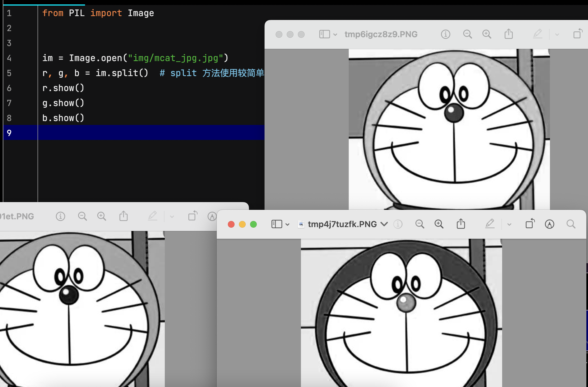Zoom out in tmp4j7tuzfk.PNG window
Screen dimensions: 588x387
(x=420, y=224)
